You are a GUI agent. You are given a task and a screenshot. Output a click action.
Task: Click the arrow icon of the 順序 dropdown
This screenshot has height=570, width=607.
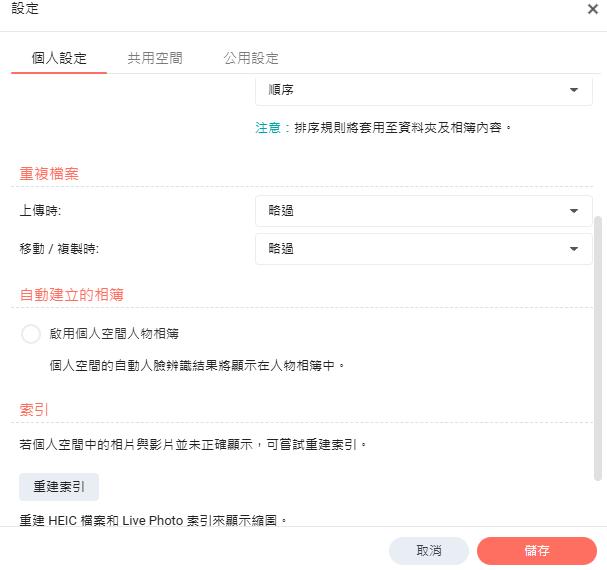(x=574, y=90)
